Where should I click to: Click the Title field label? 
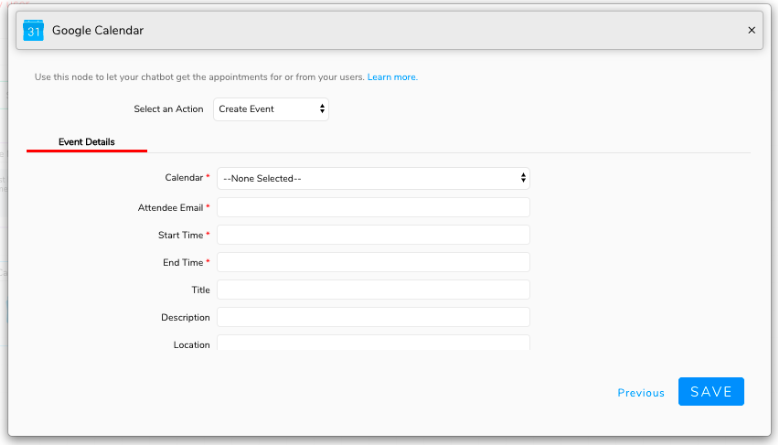tap(201, 290)
